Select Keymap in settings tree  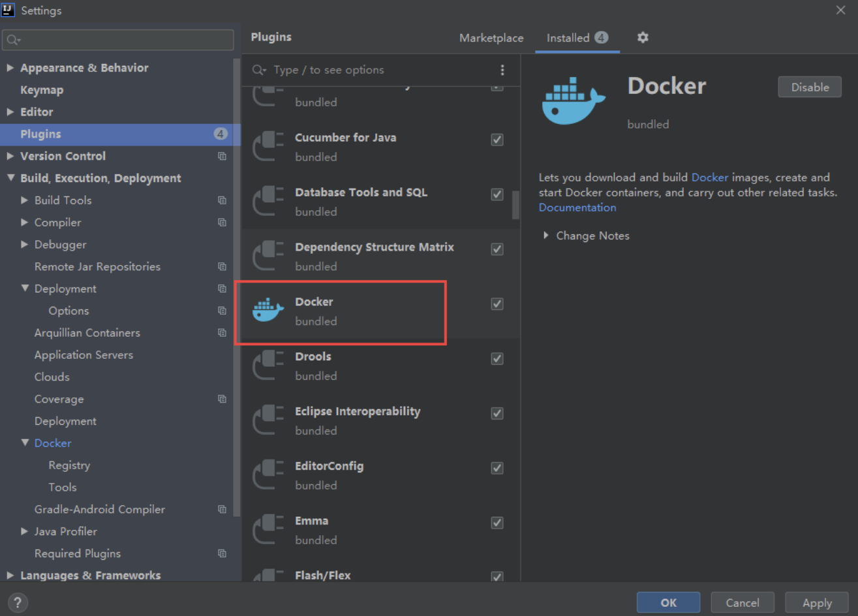[x=42, y=90]
